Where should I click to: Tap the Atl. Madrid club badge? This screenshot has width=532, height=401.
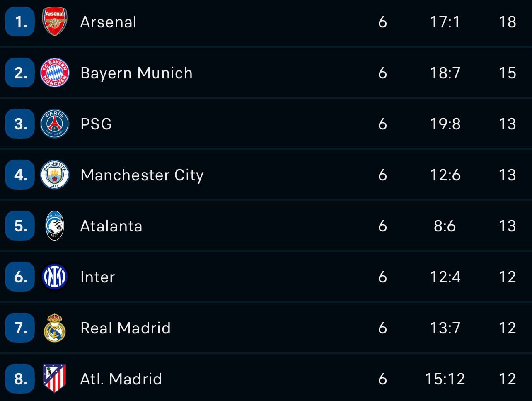pyautogui.click(x=55, y=379)
